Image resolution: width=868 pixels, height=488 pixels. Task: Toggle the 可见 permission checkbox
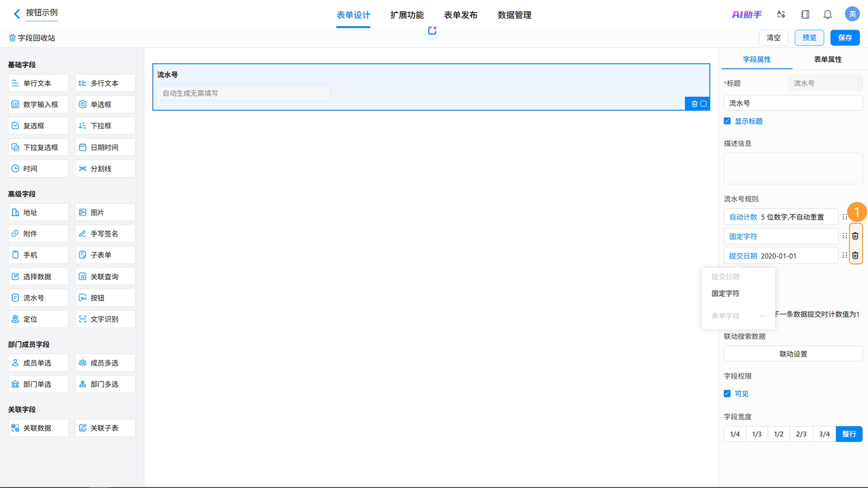[x=727, y=393]
